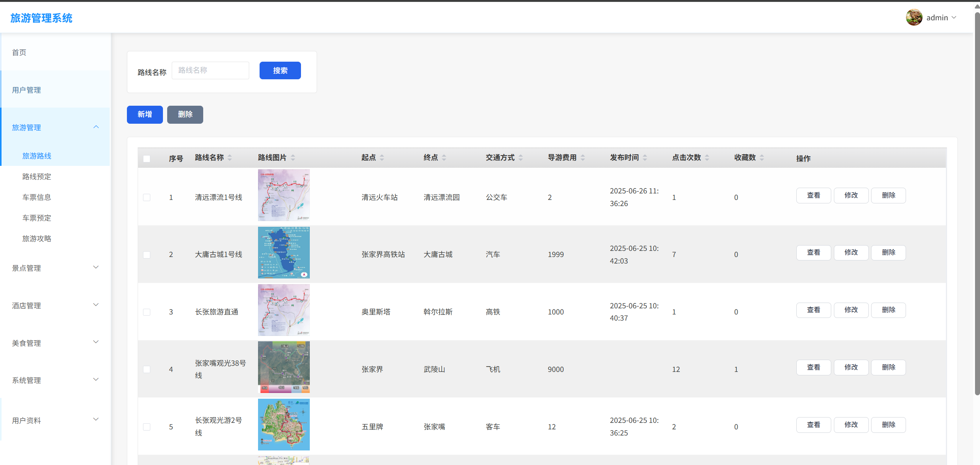Open the 张家嘴观光38号线 route thumbnail
This screenshot has height=465, width=980.
pos(284,367)
